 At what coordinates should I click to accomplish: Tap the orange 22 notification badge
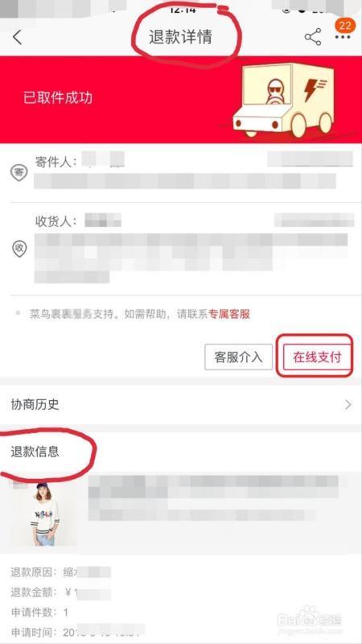click(x=345, y=26)
